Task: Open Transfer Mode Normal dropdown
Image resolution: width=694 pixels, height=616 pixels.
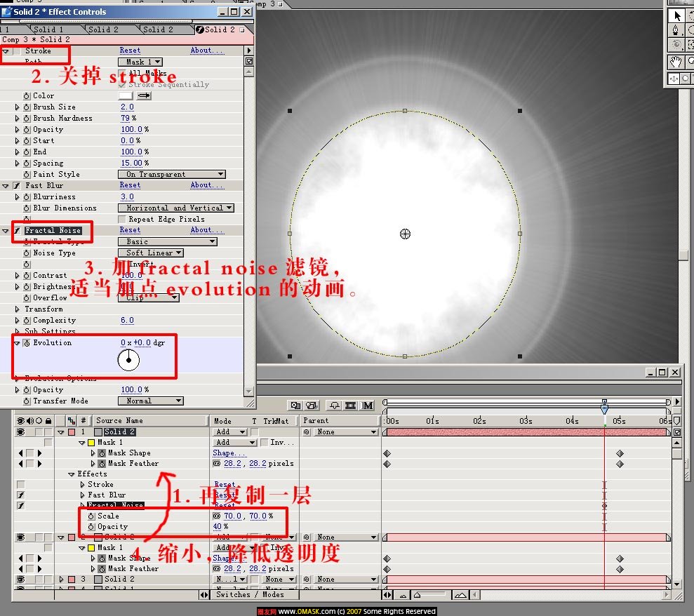Action: (151, 401)
